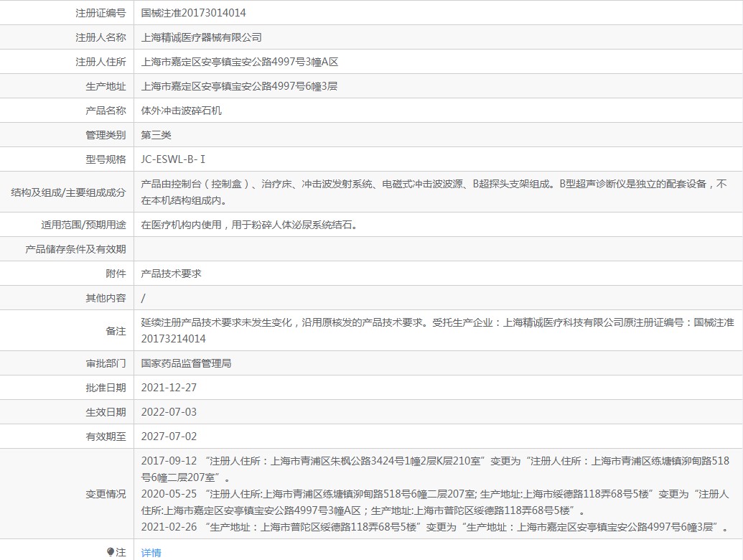The width and height of the screenshot is (743, 560).
Task: Click the 注册人名称 row label
Action: pos(101,37)
